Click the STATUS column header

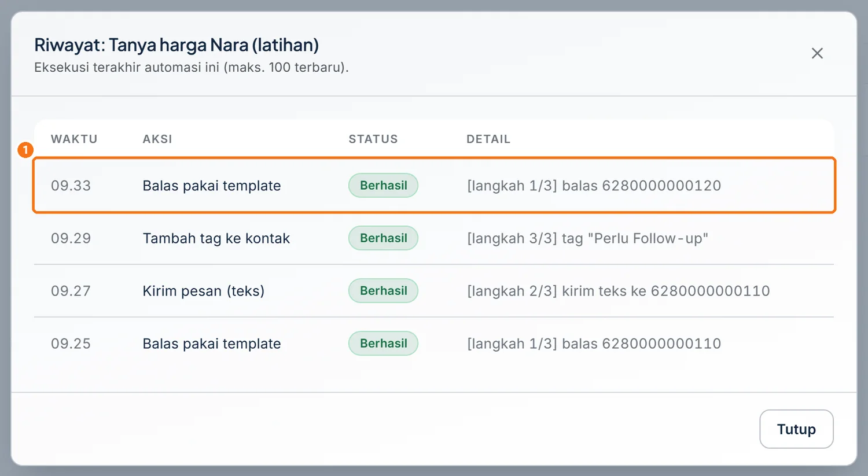(373, 139)
